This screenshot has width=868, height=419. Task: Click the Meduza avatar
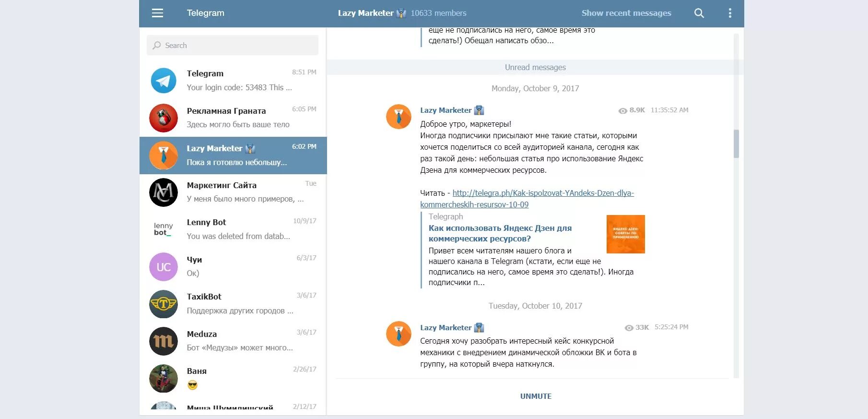164,341
